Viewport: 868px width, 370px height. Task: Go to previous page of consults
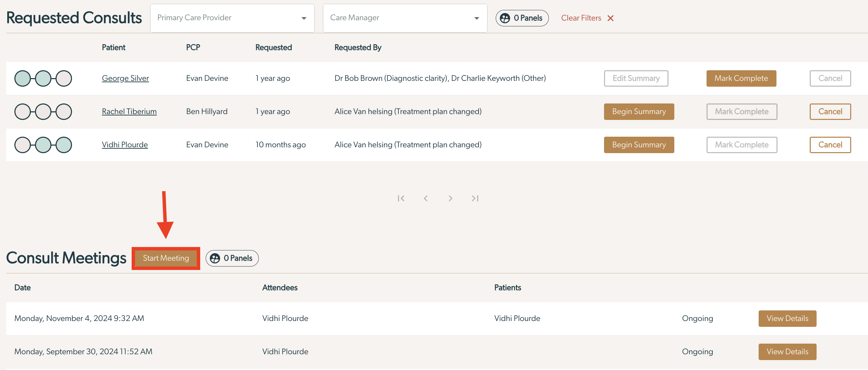(426, 198)
